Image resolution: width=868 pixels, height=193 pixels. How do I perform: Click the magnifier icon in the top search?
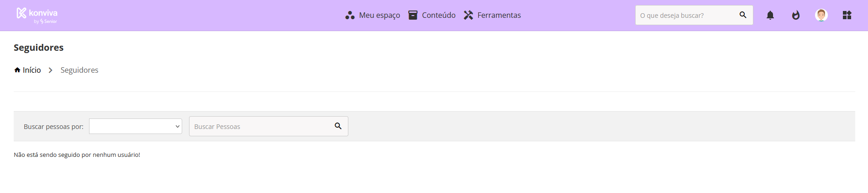pyautogui.click(x=743, y=15)
